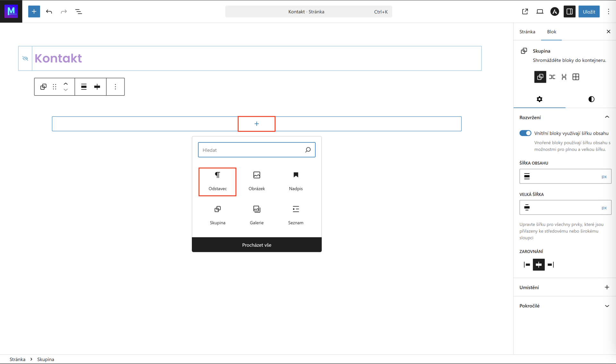Select the Obrázek block in the inserter
Image resolution: width=616 pixels, height=364 pixels.
[x=257, y=181]
